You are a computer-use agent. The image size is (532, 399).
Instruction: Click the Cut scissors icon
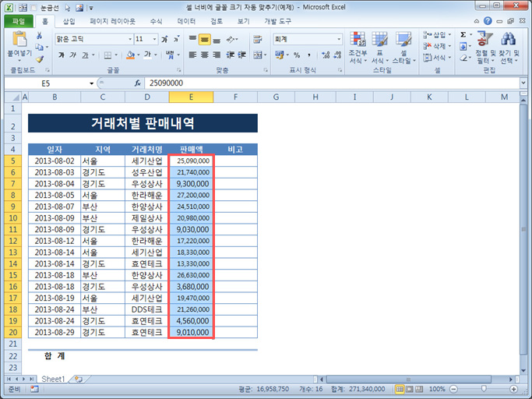[40, 36]
